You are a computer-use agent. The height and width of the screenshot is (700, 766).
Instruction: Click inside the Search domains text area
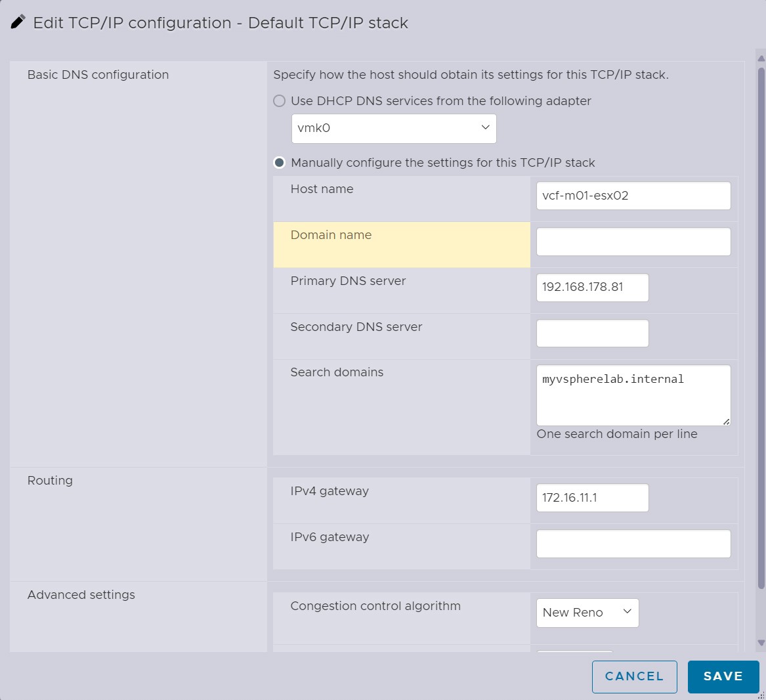633,394
